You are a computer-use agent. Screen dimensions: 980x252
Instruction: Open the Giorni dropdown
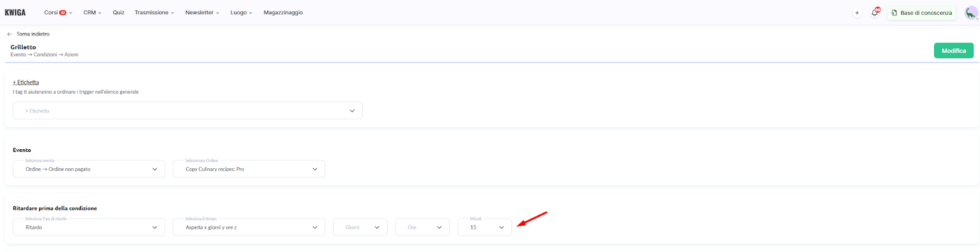[x=360, y=227]
